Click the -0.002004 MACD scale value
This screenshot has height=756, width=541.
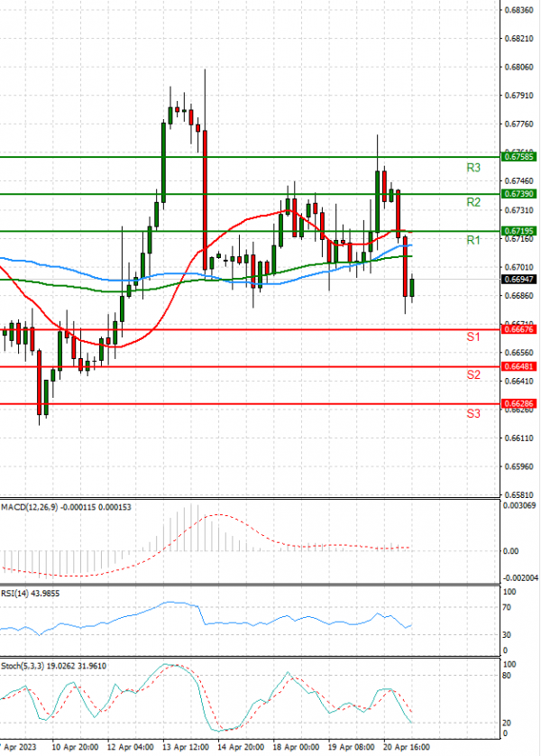(519, 578)
